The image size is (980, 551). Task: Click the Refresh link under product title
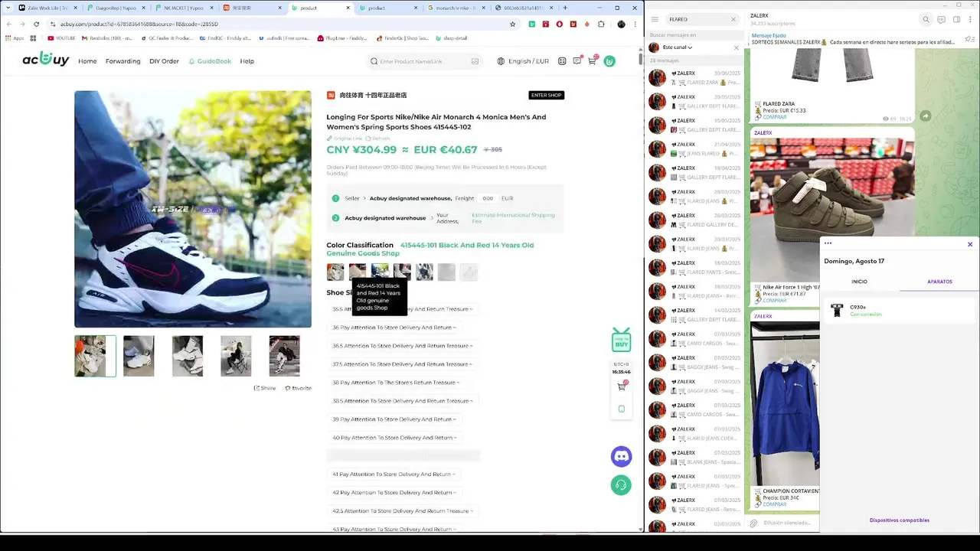[x=377, y=139]
